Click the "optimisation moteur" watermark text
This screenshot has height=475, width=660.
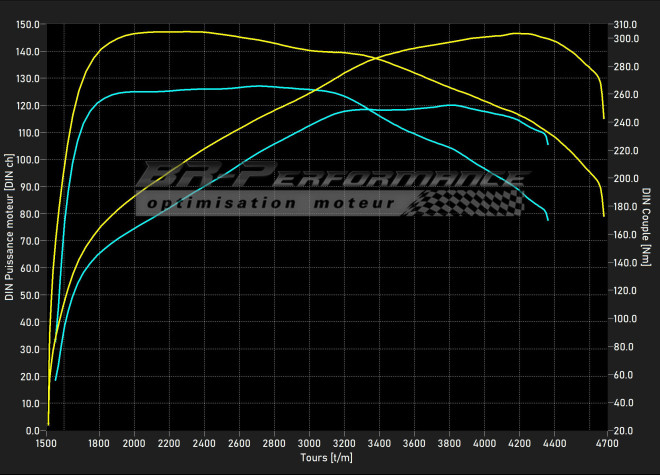268,203
